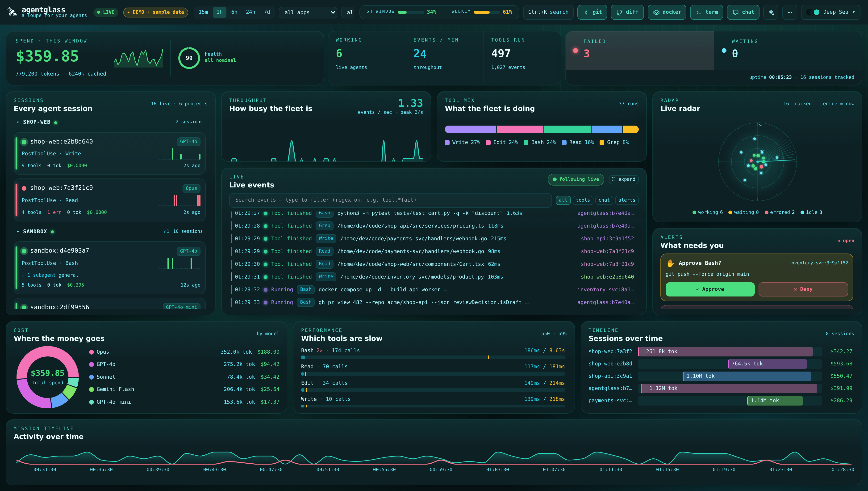The height and width of the screenshot is (491, 868).
Task: Click the GPT-4o badge on shop-web:e2b8d640
Action: pyautogui.click(x=188, y=142)
